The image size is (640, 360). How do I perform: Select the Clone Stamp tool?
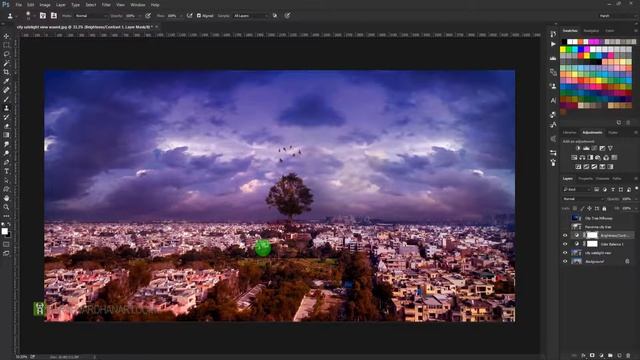(x=6, y=108)
